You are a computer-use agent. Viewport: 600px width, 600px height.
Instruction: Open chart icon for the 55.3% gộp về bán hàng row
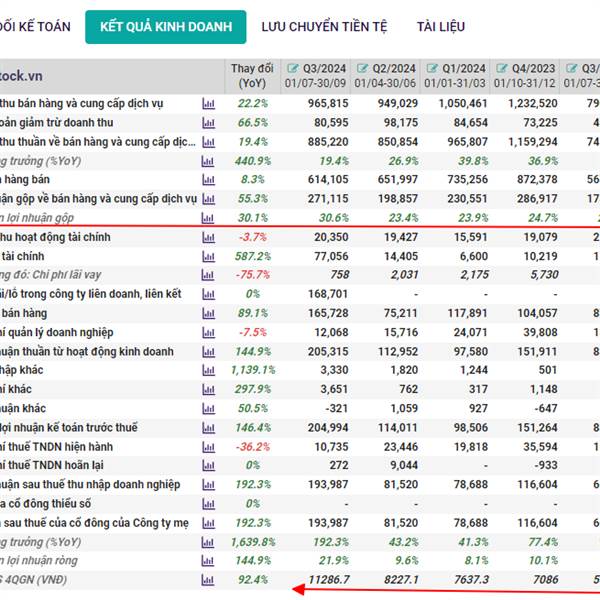coord(208,199)
